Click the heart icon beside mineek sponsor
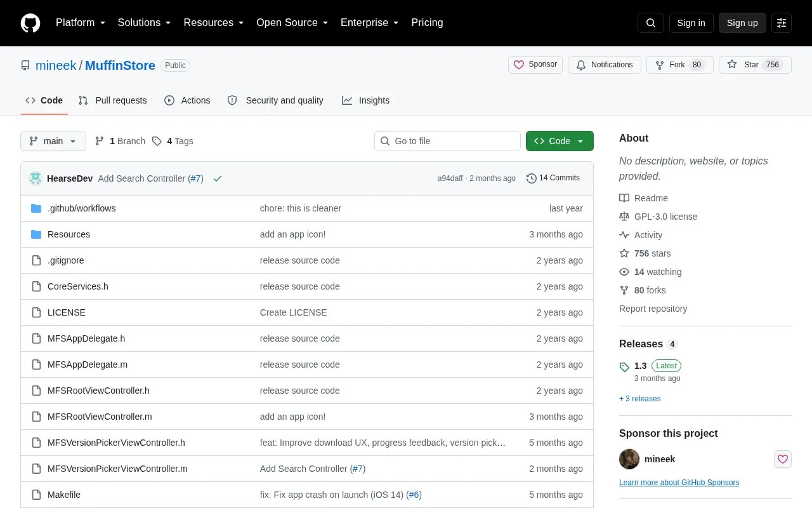The width and height of the screenshot is (812, 508). pyautogui.click(x=783, y=459)
